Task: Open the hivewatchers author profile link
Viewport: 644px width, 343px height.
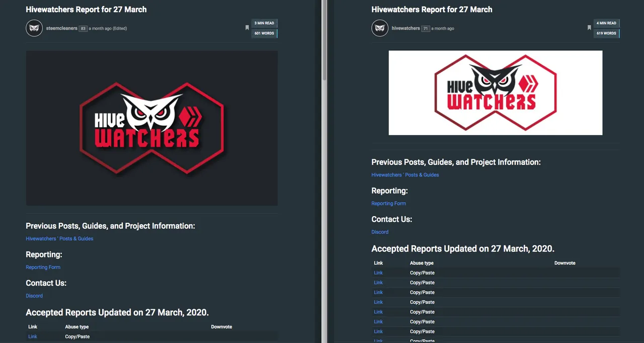Action: tap(406, 29)
